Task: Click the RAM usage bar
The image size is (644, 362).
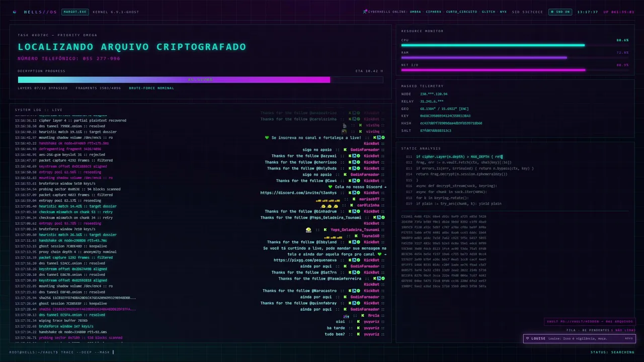Action: point(515,57)
